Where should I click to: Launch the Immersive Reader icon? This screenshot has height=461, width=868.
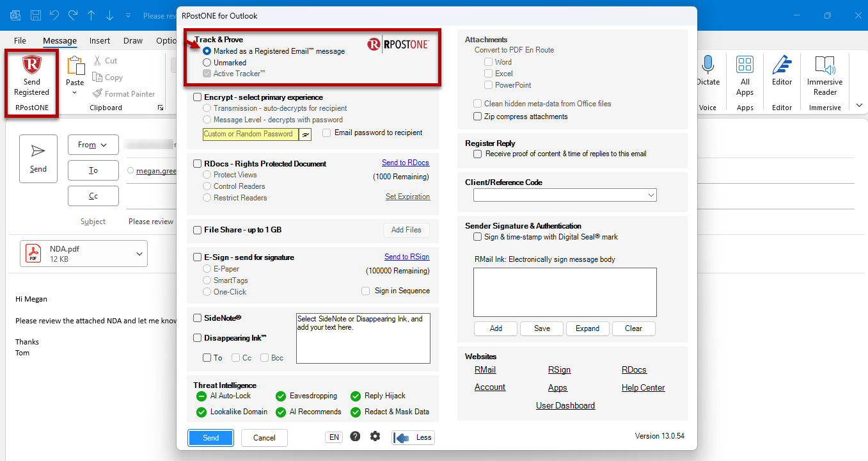(x=825, y=65)
